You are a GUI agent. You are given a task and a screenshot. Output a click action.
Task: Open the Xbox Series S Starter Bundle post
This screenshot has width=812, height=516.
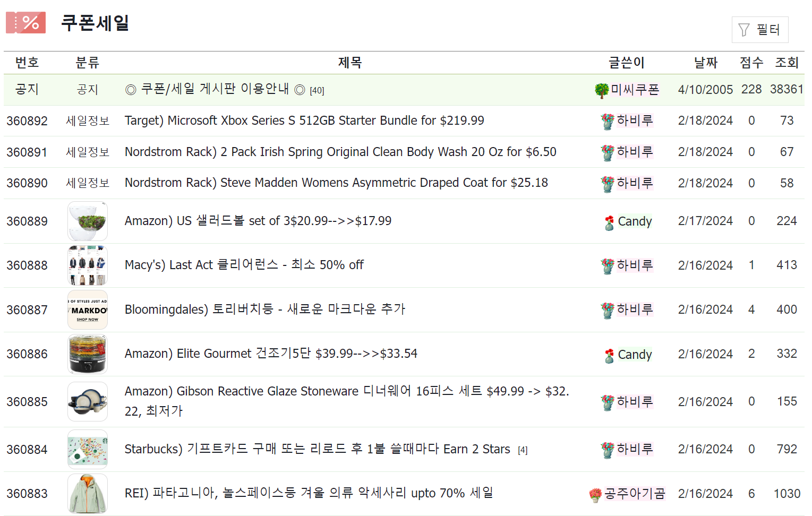coord(304,121)
